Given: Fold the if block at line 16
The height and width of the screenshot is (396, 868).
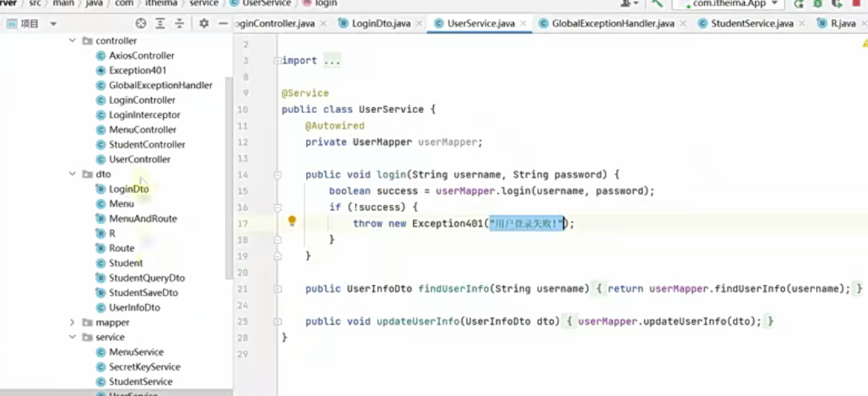Looking at the screenshot, I should (x=278, y=208).
